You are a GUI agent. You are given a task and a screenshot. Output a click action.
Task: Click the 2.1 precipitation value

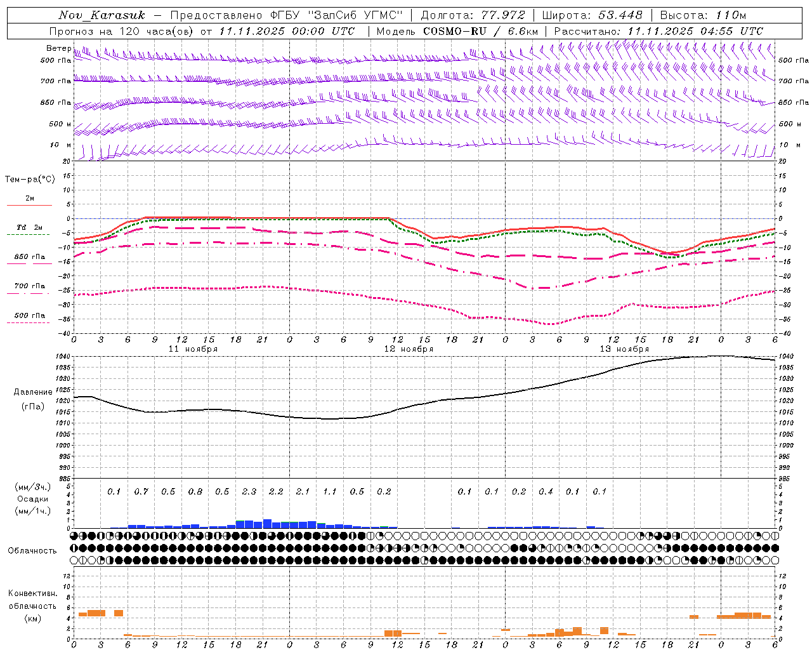click(303, 492)
